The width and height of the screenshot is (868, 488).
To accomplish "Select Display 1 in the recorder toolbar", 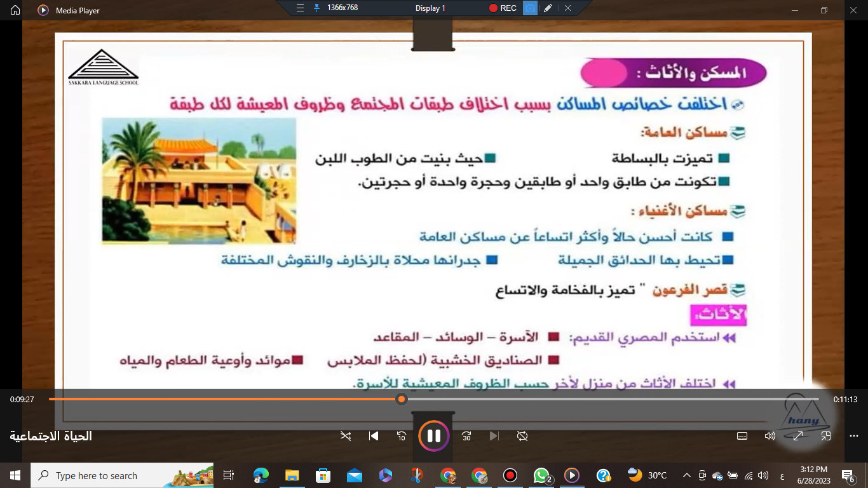I will [430, 8].
